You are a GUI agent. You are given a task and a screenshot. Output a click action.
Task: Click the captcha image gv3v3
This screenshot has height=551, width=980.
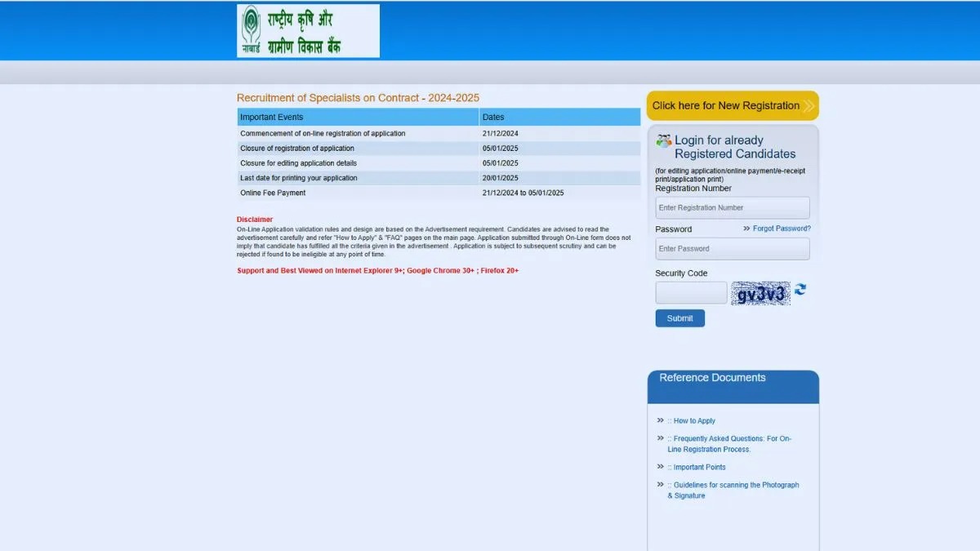[761, 294]
